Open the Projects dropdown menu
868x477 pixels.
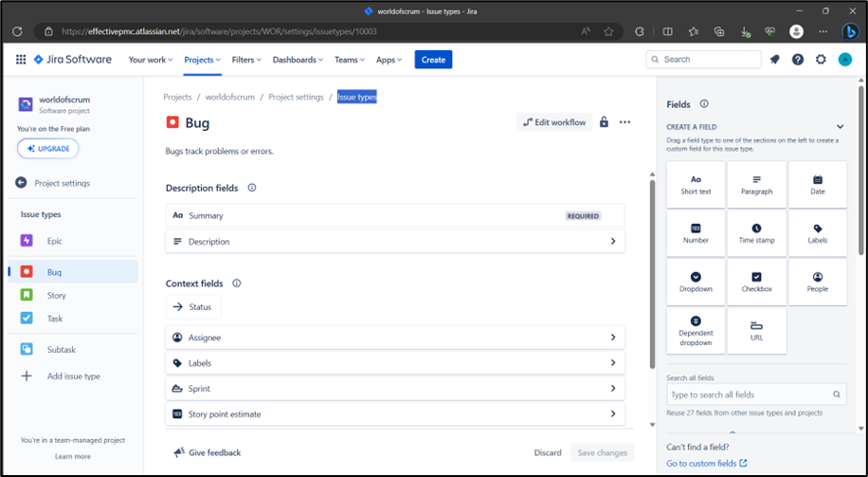pyautogui.click(x=203, y=60)
